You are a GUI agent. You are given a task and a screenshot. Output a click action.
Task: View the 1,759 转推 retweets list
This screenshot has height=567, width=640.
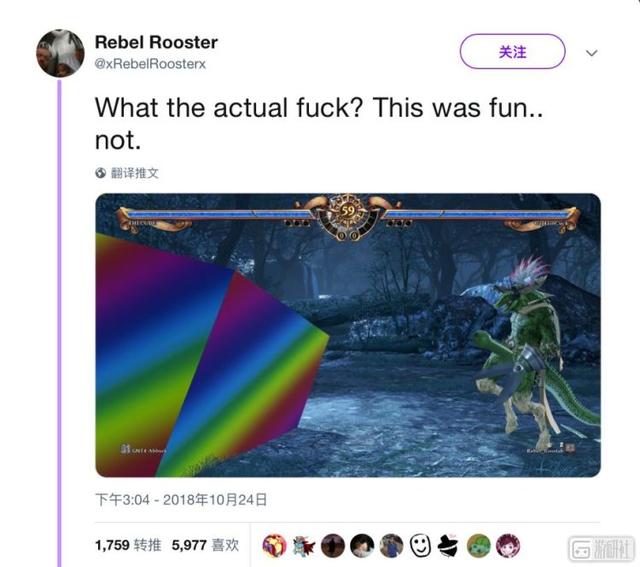[x=128, y=545]
